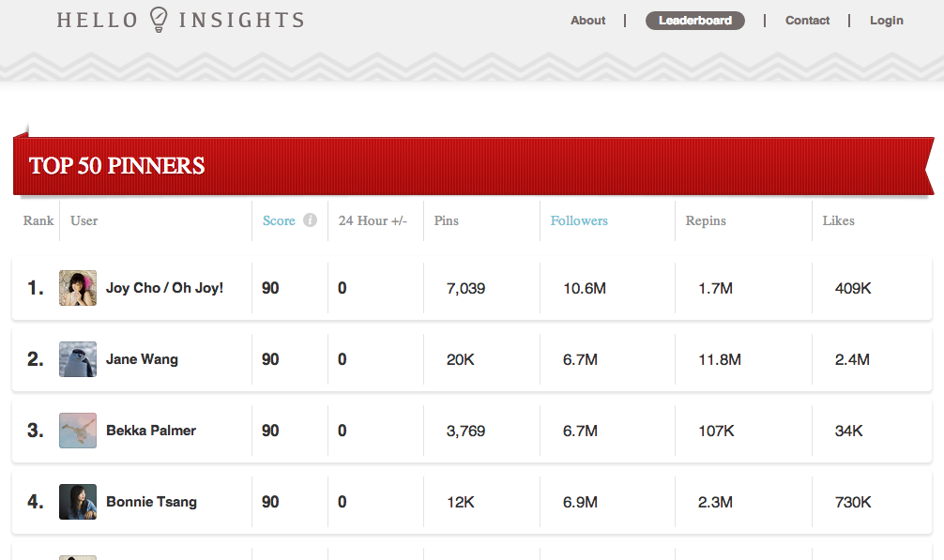Click the Score info icon
Viewport: 944px width, 560px height.
(310, 220)
